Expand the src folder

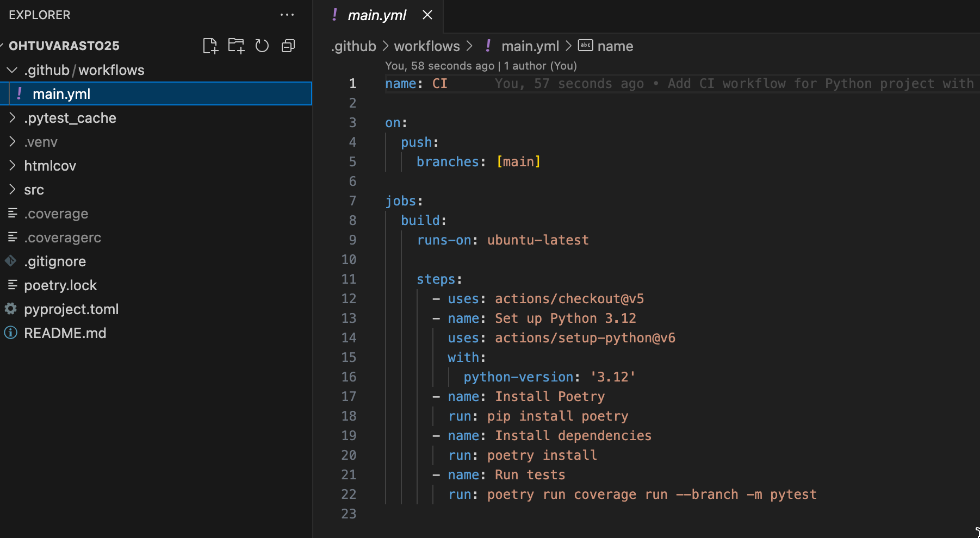[12, 190]
